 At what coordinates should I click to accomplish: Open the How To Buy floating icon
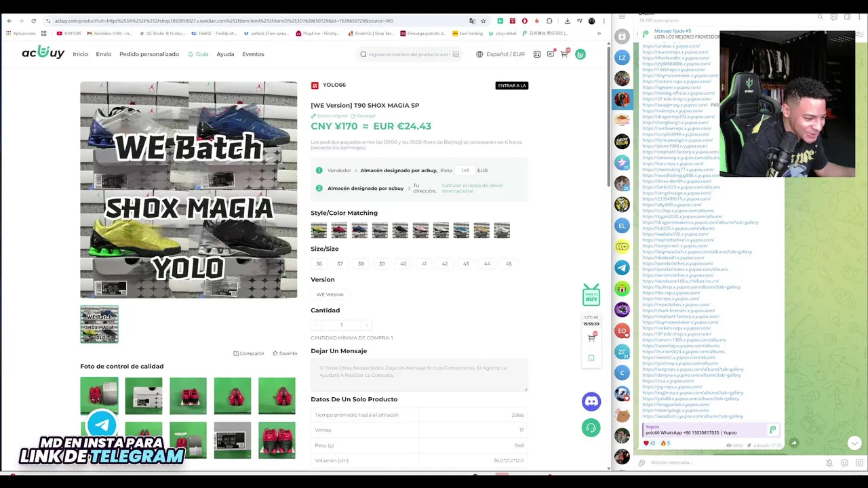coord(591,295)
